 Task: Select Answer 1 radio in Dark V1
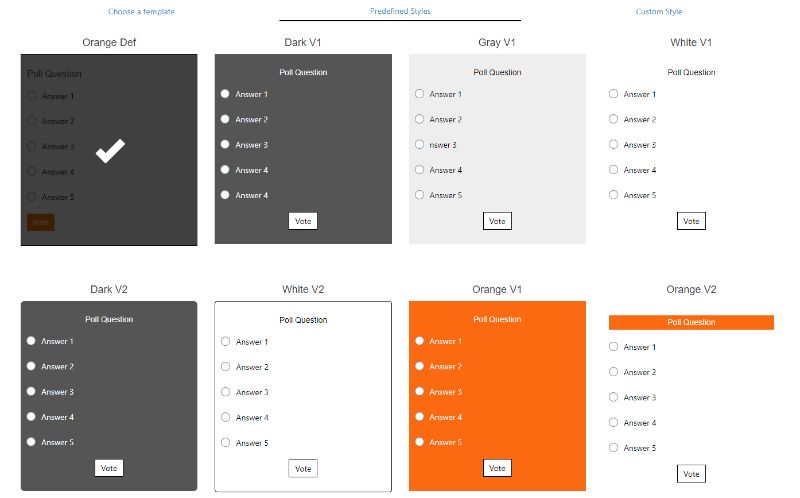tap(225, 94)
